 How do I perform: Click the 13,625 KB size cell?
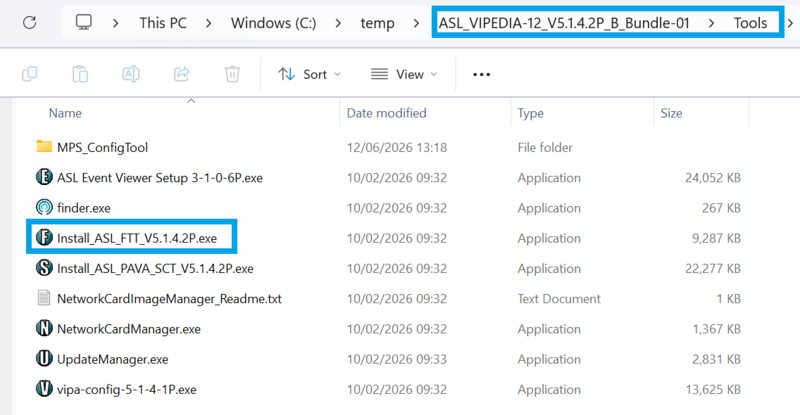pos(713,389)
